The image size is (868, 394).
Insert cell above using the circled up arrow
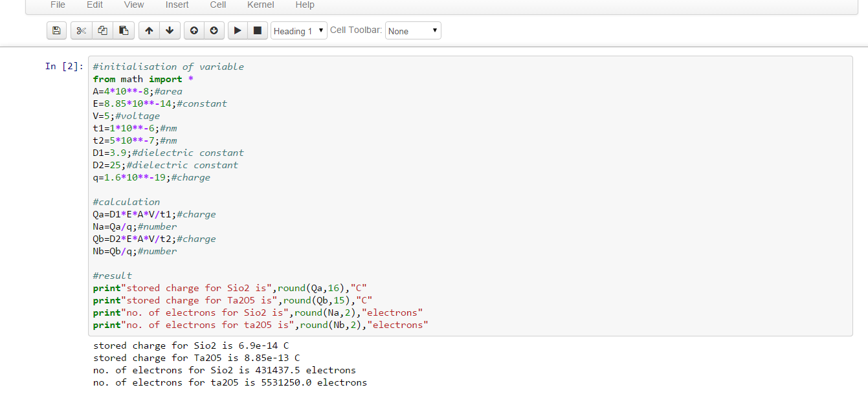click(194, 30)
